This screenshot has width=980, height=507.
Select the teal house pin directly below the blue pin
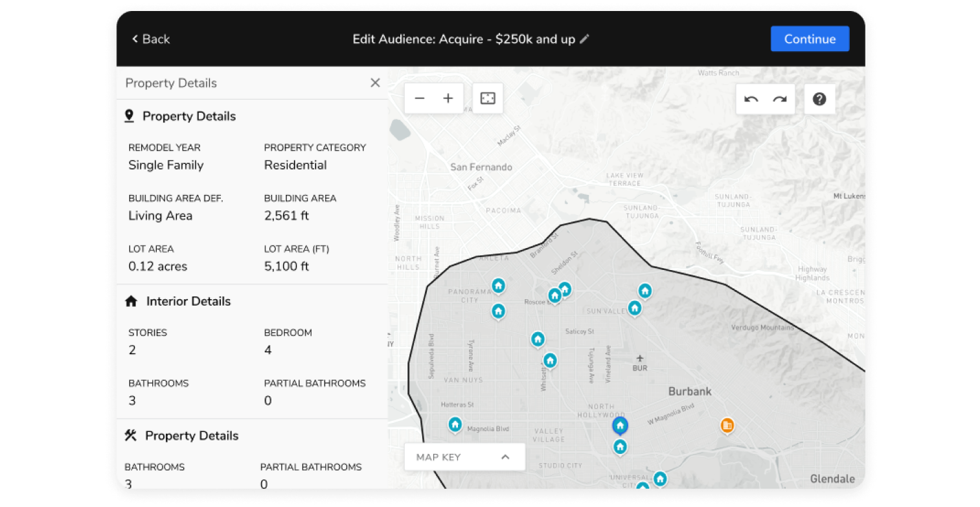(621, 447)
